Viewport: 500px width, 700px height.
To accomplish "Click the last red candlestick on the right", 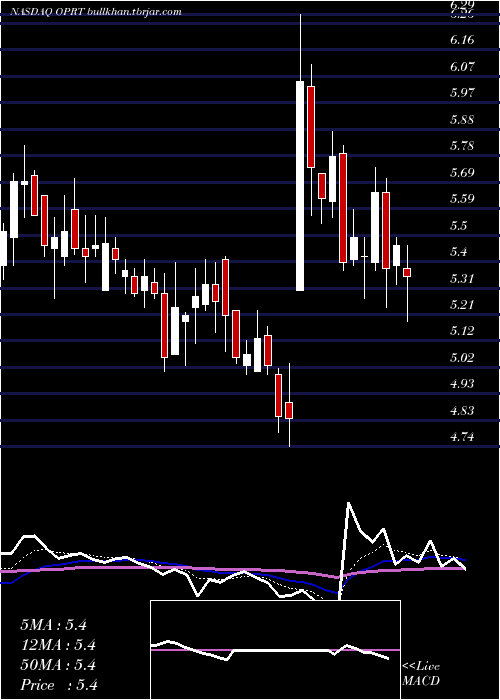I will tap(407, 273).
